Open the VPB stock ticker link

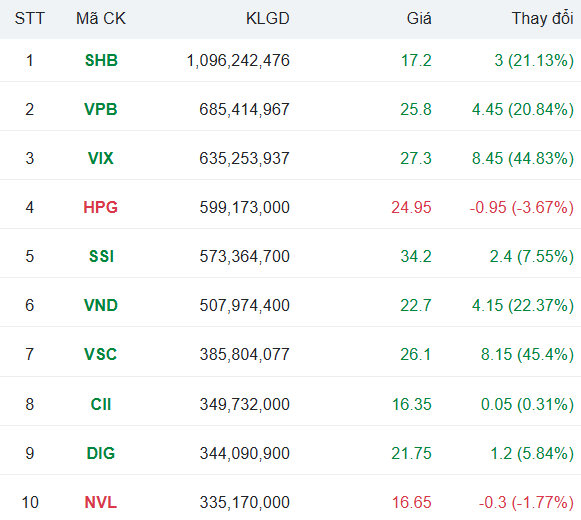101,109
